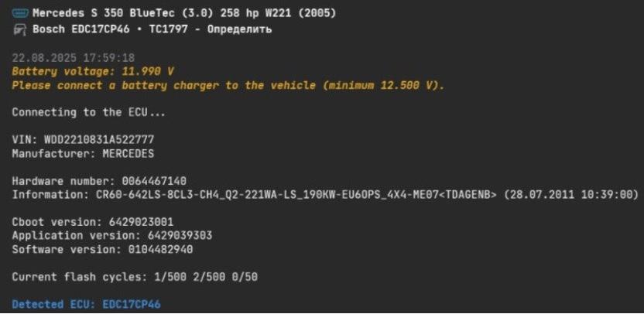Screen dimensions: 644x314
Task: Click the Определить link
Action: coord(239,29)
